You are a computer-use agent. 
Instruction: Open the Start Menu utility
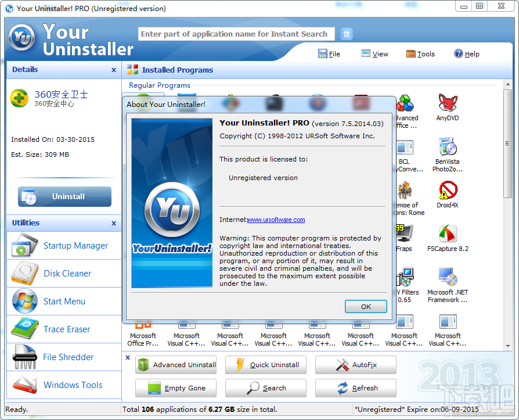[64, 301]
